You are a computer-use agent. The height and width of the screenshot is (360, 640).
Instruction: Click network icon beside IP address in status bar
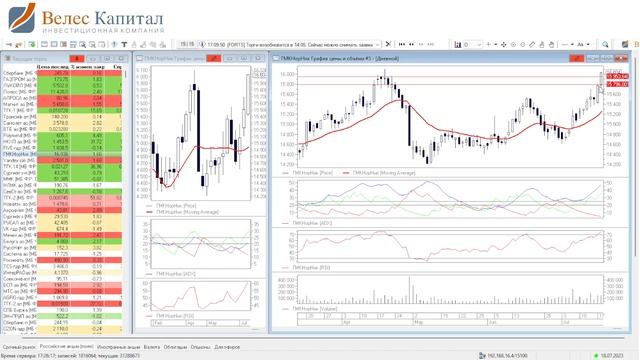(482, 356)
